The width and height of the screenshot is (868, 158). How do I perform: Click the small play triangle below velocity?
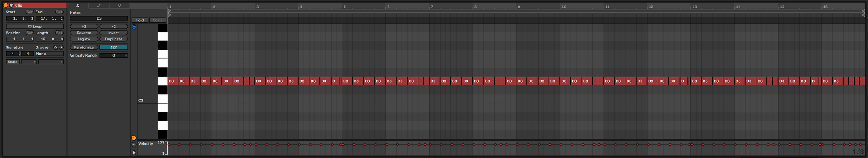tap(134, 153)
